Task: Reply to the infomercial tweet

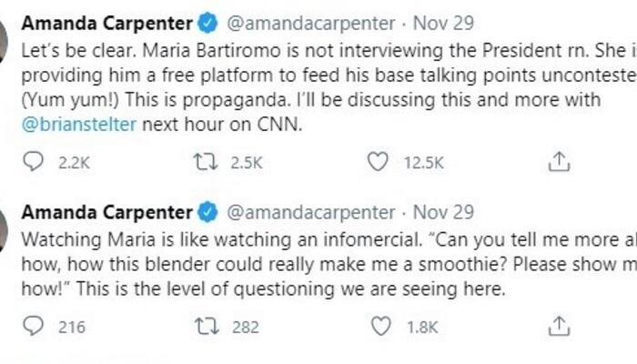Action: (32, 324)
